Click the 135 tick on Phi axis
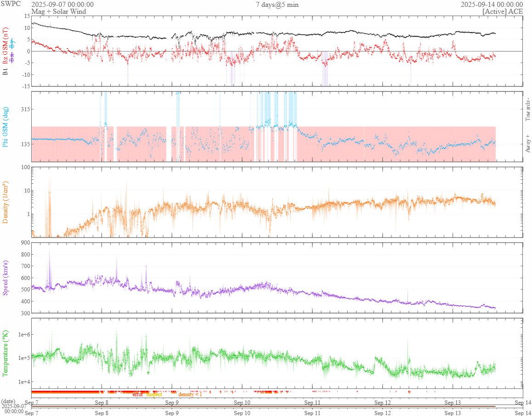The width and height of the screenshot is (532, 416). click(25, 144)
